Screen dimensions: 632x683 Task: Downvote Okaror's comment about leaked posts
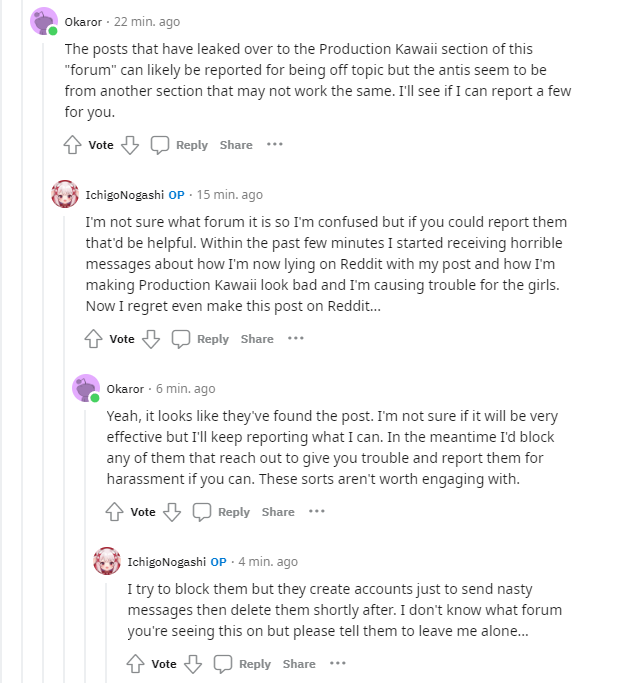click(x=130, y=145)
